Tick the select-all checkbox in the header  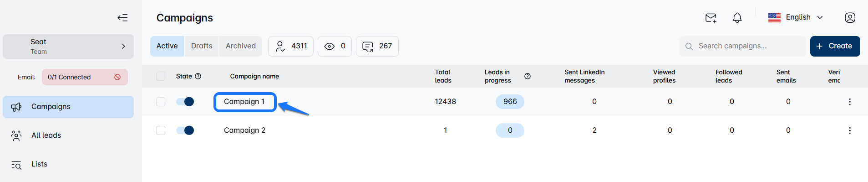(x=161, y=76)
